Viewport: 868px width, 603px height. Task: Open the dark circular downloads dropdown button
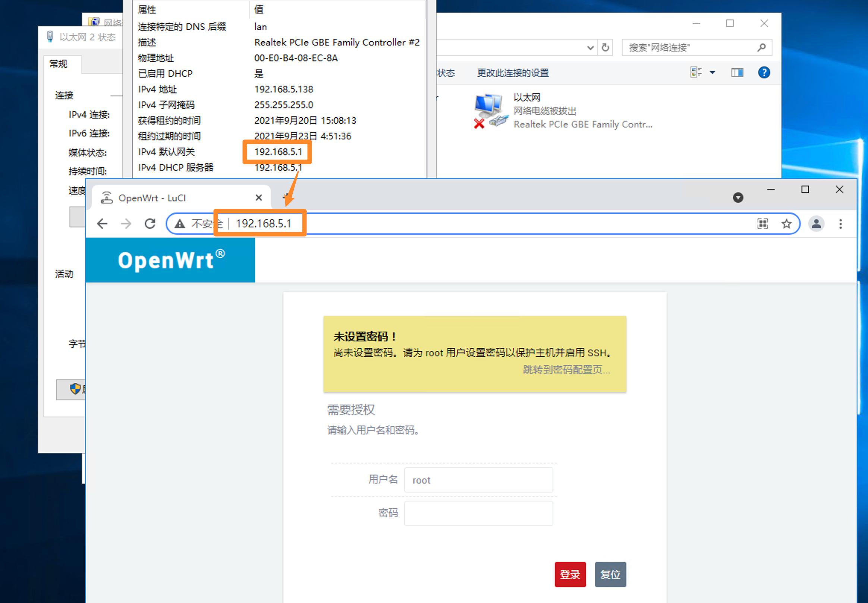[x=738, y=197]
